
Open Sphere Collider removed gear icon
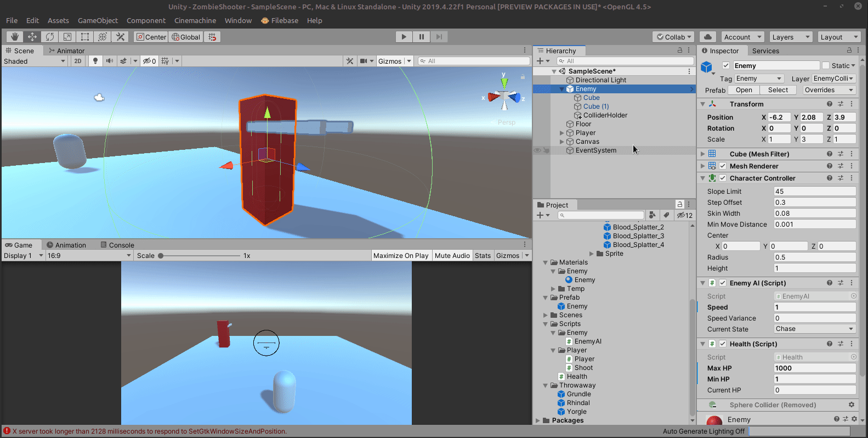(x=852, y=405)
